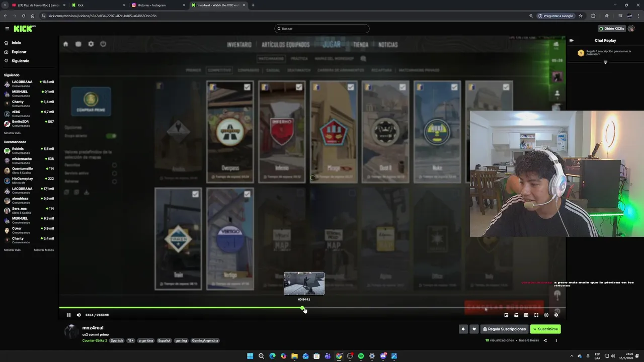This screenshot has width=644, height=362.
Task: Open a new browser tab
Action: (x=253, y=5)
